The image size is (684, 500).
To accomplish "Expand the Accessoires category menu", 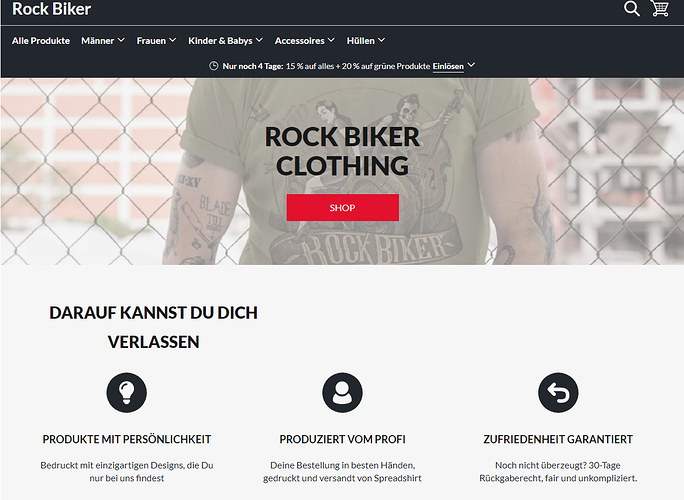I will click(x=304, y=41).
